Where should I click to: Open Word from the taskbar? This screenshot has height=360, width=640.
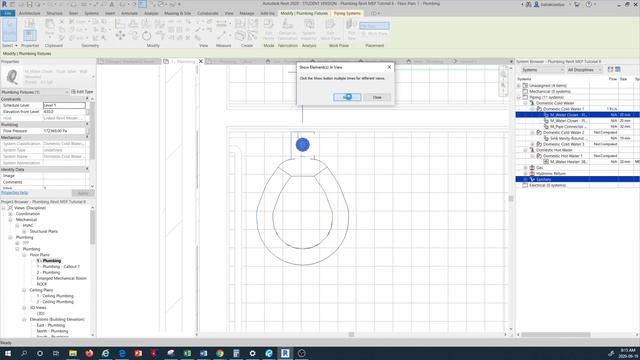tap(203, 353)
